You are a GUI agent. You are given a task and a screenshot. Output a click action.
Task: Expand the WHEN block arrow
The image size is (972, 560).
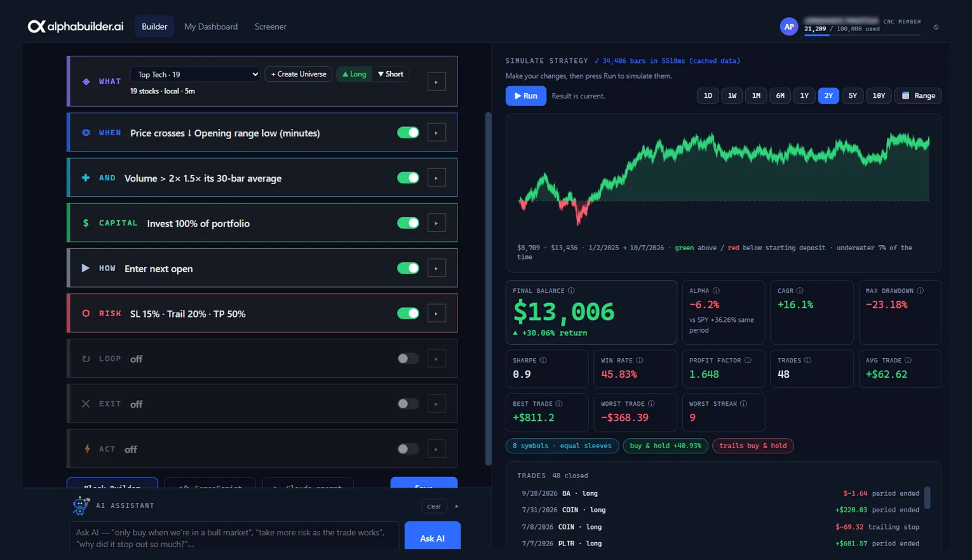(436, 133)
